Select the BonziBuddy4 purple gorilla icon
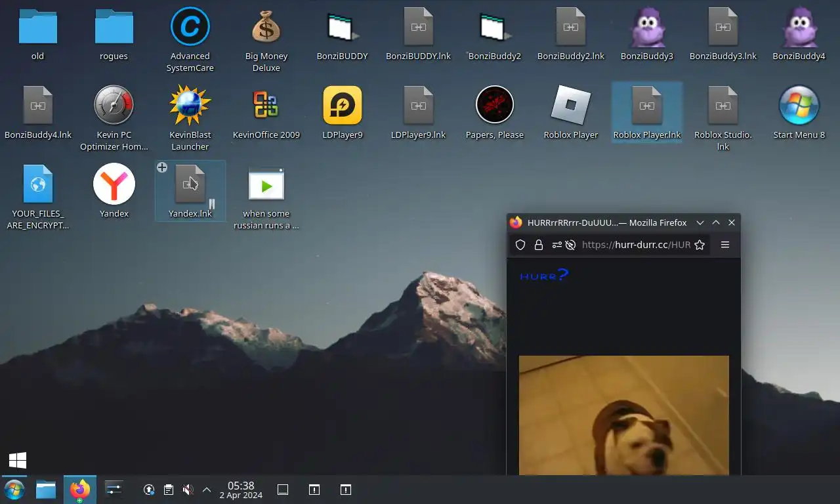 click(799, 27)
